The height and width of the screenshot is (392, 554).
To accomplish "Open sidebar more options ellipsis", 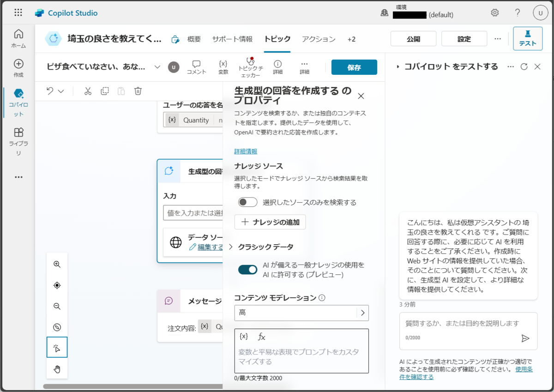I will pos(18,177).
